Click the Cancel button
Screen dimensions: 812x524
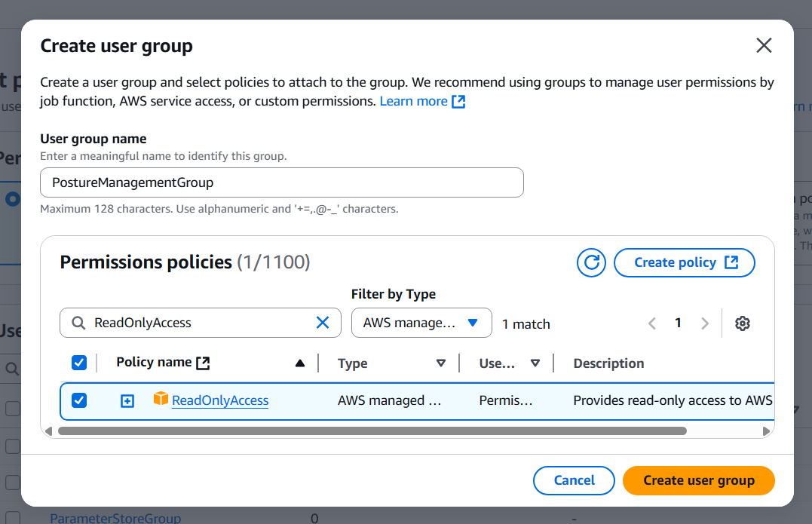point(574,480)
